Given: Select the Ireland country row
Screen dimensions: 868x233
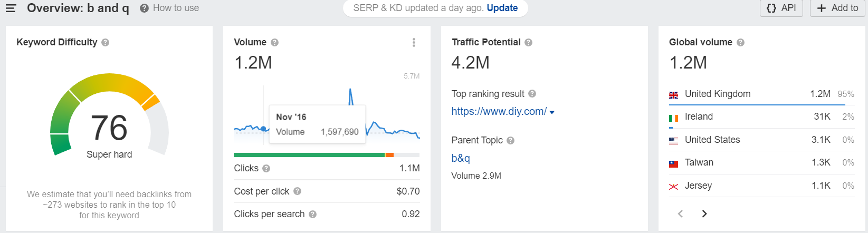Looking at the screenshot, I should [761, 116].
